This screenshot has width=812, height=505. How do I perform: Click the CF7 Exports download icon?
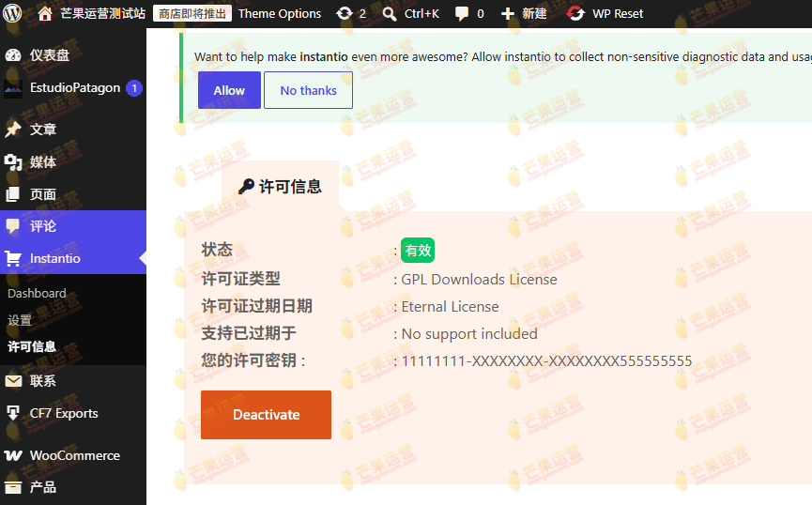click(x=13, y=413)
